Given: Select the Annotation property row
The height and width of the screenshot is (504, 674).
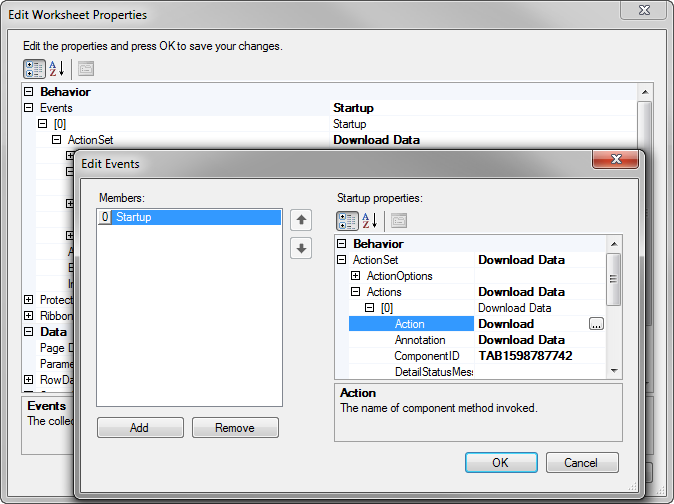Looking at the screenshot, I should click(477, 340).
